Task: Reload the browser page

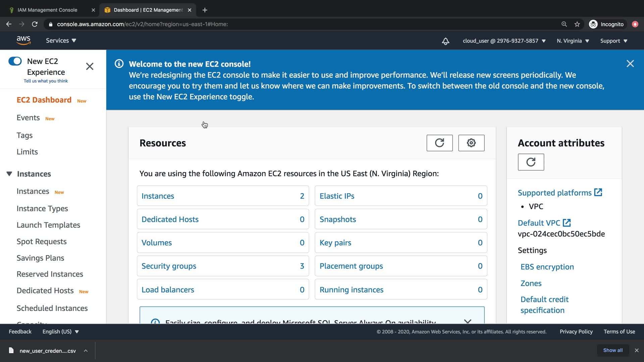Action: [35, 24]
